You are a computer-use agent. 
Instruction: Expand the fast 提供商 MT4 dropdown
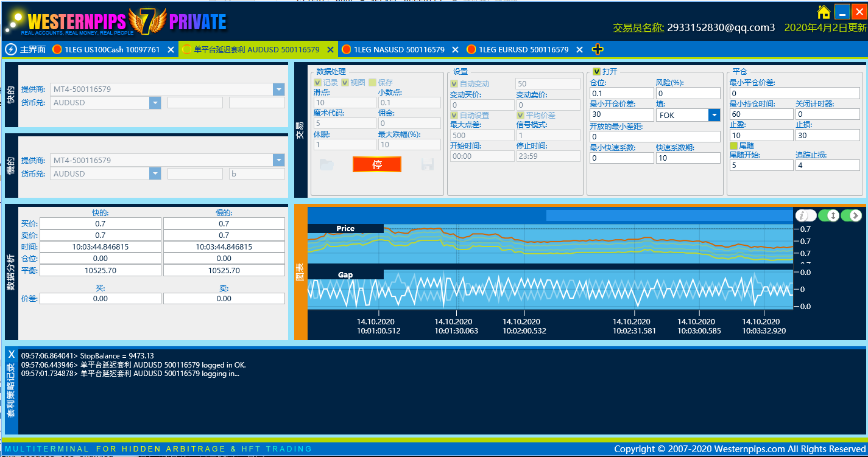point(278,89)
